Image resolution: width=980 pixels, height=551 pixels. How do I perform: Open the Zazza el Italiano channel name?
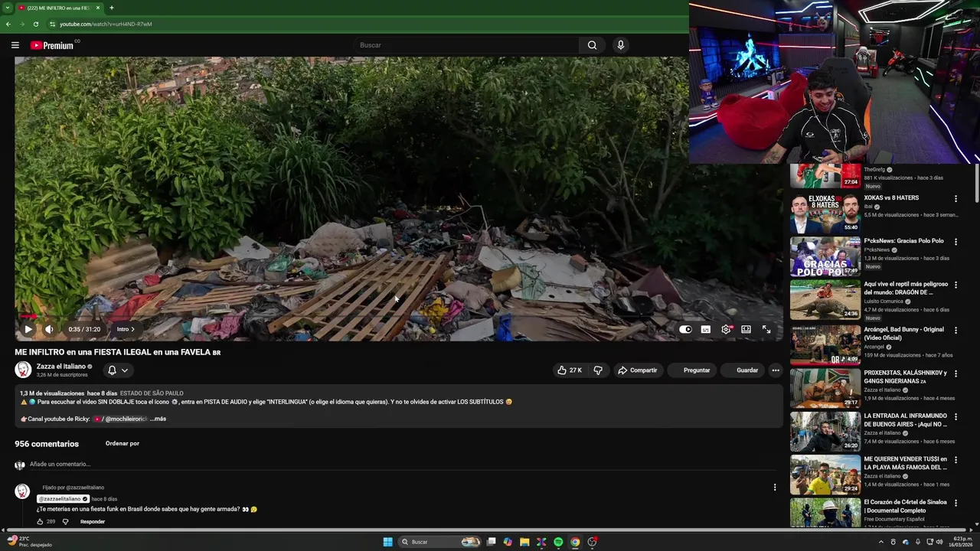tap(61, 367)
